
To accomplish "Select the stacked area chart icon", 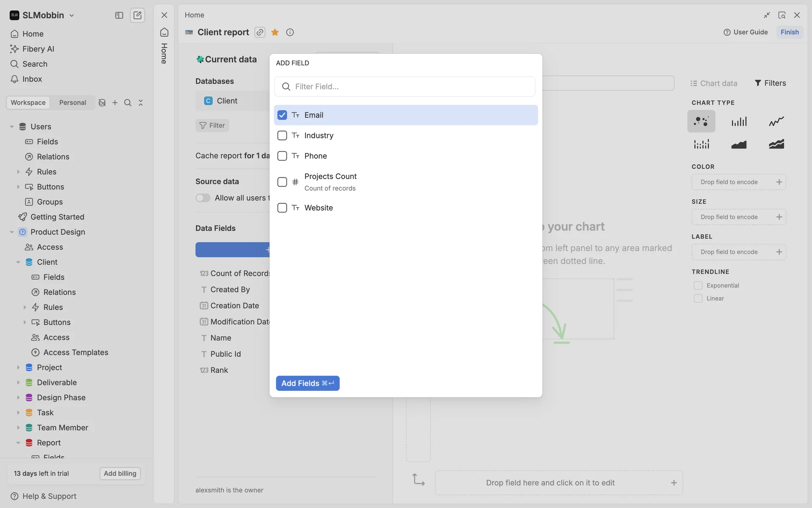I will (776, 144).
